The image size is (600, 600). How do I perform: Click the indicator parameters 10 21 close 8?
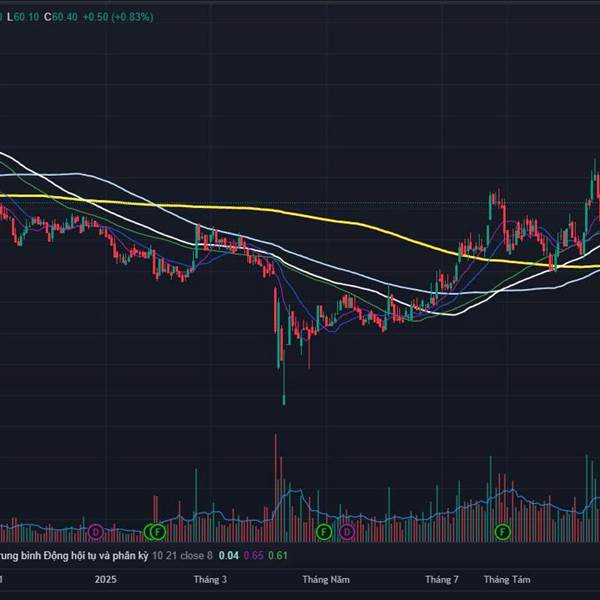[182, 556]
